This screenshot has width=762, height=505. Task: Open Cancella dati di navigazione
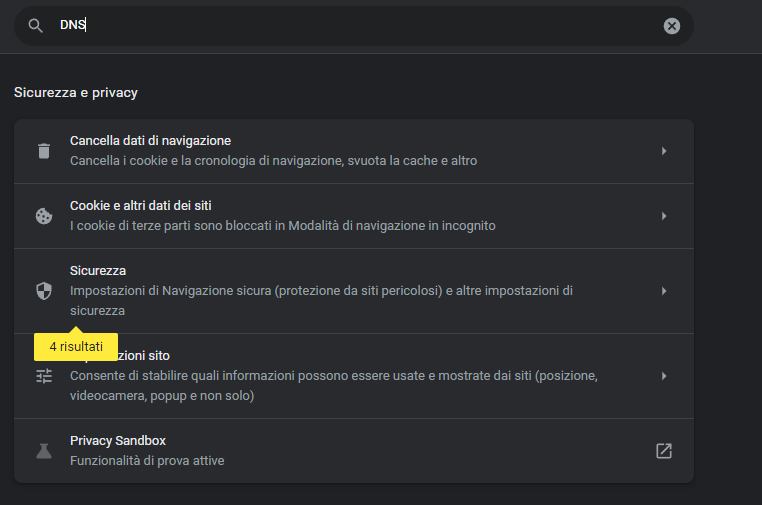pos(150,141)
